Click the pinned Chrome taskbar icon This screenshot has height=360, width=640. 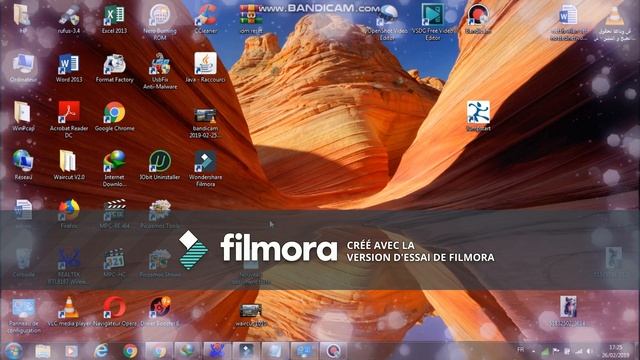[x=130, y=351]
